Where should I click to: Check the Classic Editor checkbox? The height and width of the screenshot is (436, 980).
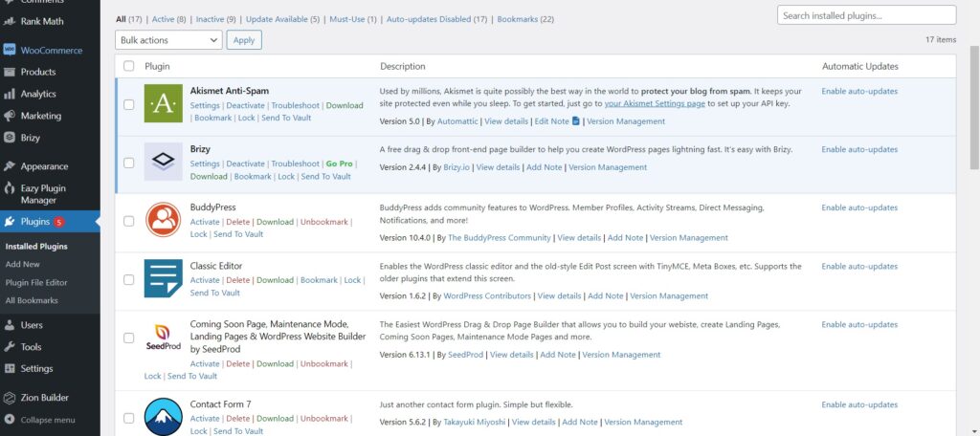pos(129,279)
